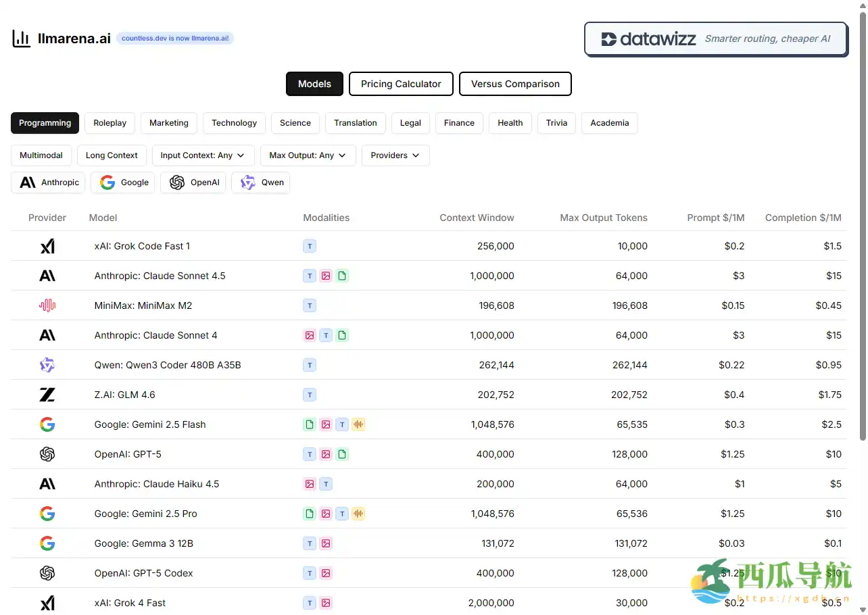Click the Qwen icon beside Qwen3 Coder 480B
Viewport: 868px width, 615px height.
pyautogui.click(x=47, y=365)
